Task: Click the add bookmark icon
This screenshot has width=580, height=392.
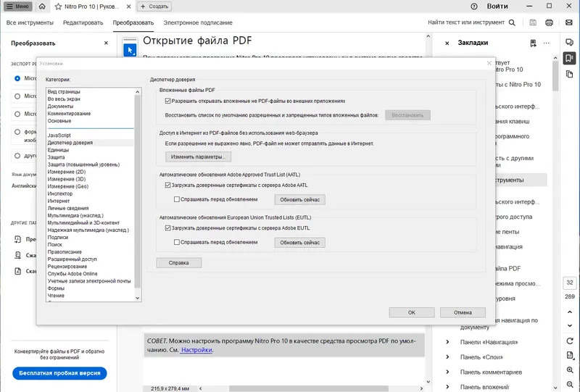Action: (533, 43)
